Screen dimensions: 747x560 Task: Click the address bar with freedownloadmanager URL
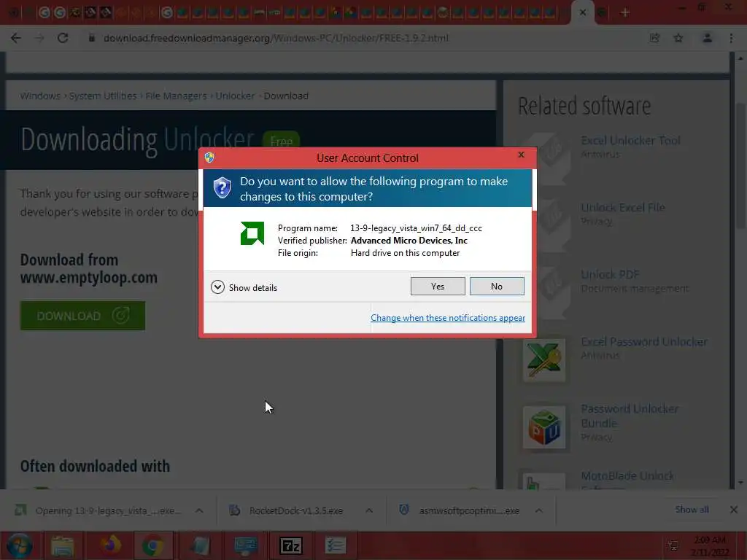[276, 38]
